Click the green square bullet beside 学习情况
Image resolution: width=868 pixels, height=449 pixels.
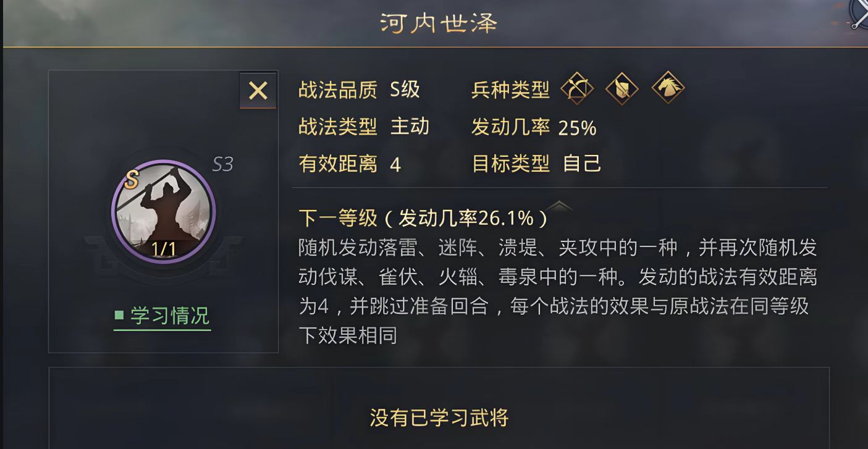pos(119,316)
